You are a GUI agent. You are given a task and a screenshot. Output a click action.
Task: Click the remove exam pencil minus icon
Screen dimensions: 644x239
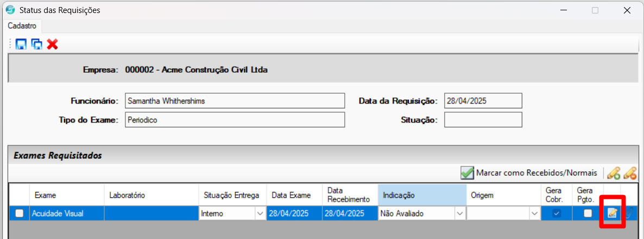tap(630, 173)
